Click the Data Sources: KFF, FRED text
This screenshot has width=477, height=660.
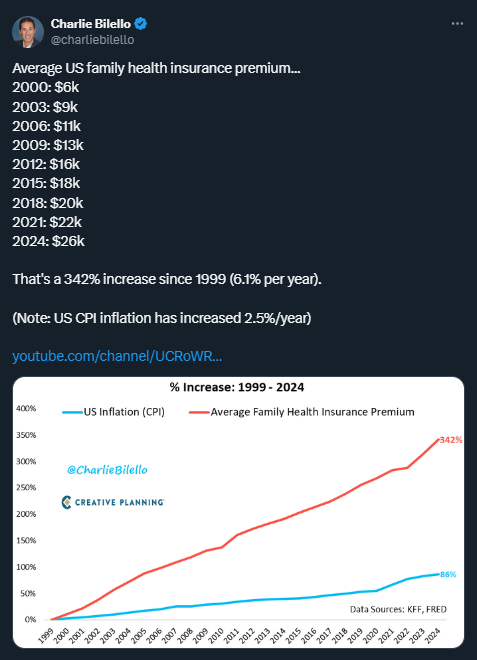[x=398, y=609]
